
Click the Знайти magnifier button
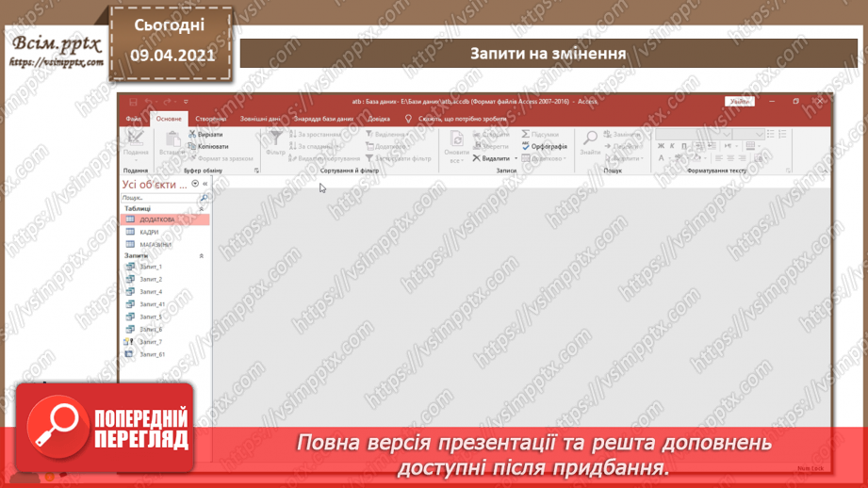pos(590,144)
